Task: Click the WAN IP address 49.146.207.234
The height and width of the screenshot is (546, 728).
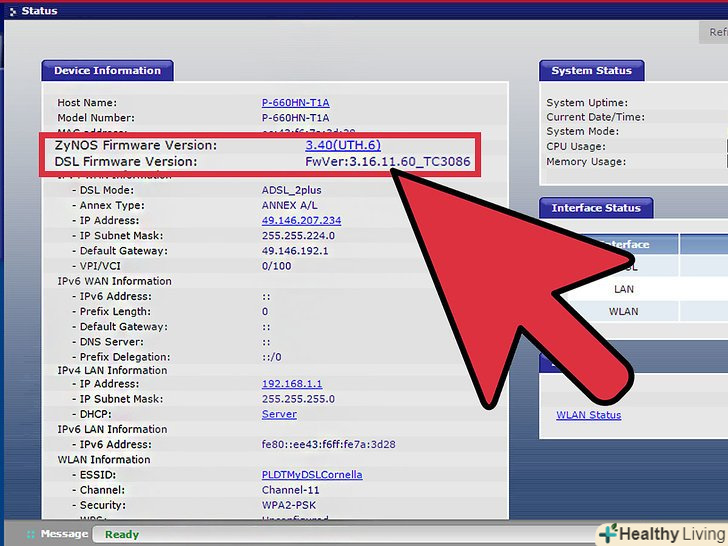Action: (x=301, y=221)
